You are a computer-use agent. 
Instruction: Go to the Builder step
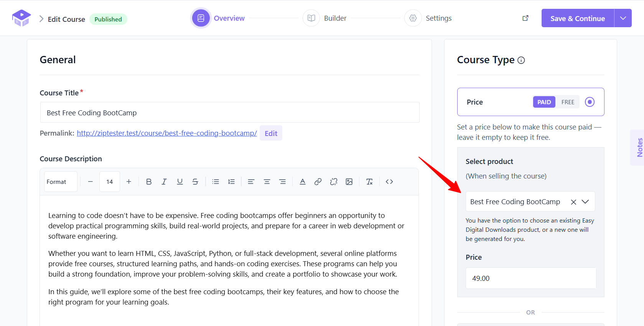[325, 18]
